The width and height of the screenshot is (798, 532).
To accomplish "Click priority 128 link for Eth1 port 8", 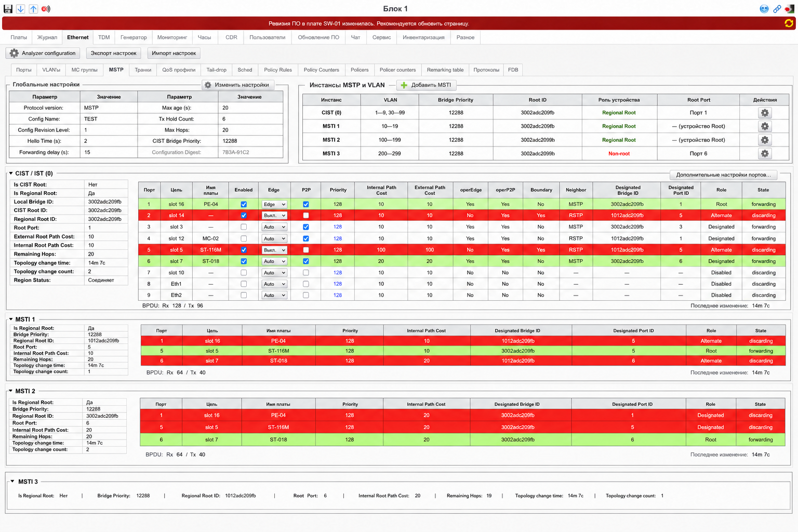I will [x=338, y=284].
